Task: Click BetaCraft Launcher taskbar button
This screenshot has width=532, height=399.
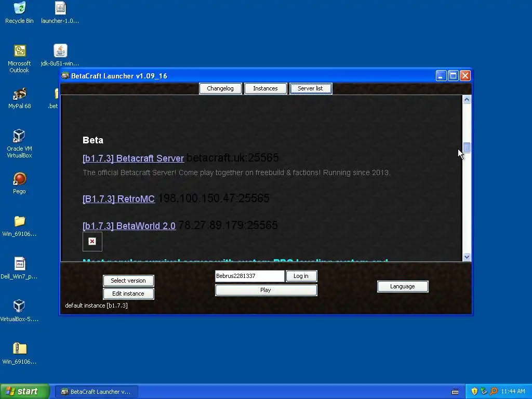Action: (96, 392)
